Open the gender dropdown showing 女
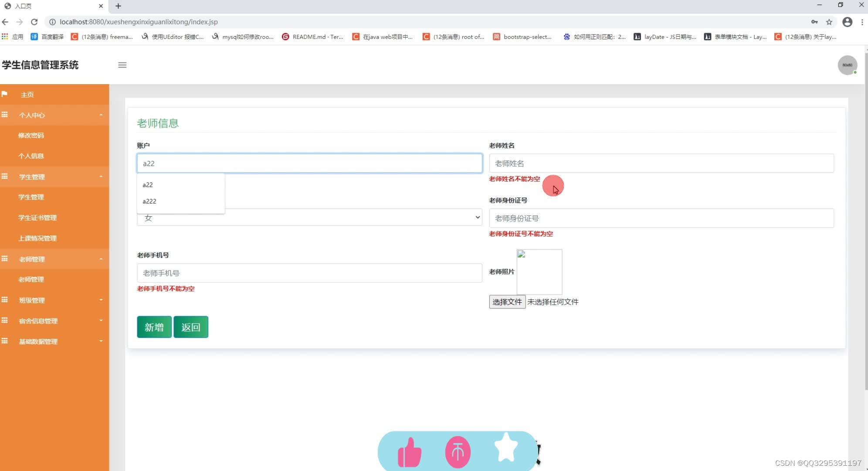868x471 pixels. tap(309, 218)
